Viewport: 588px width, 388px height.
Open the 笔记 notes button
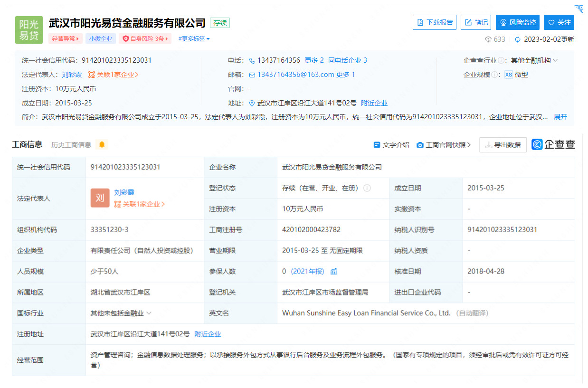(x=476, y=22)
